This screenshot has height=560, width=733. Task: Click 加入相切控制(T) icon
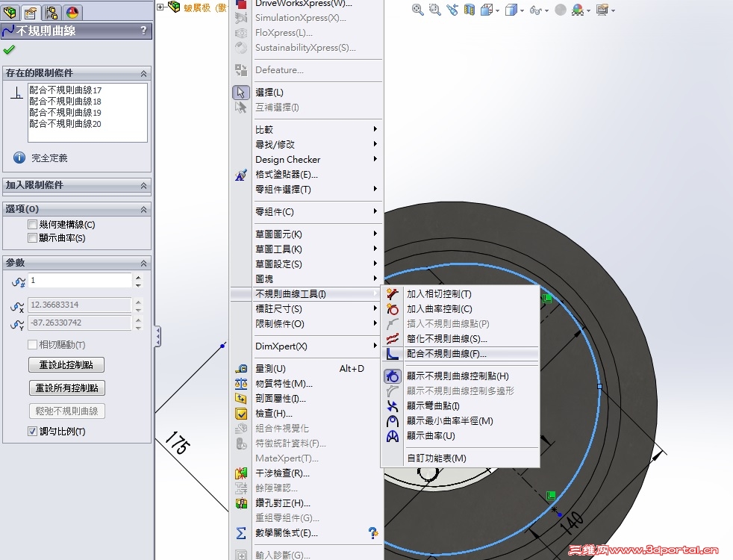pyautogui.click(x=393, y=294)
